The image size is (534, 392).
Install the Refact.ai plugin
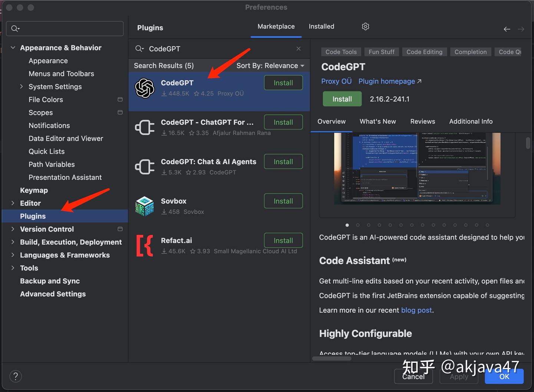[283, 240]
